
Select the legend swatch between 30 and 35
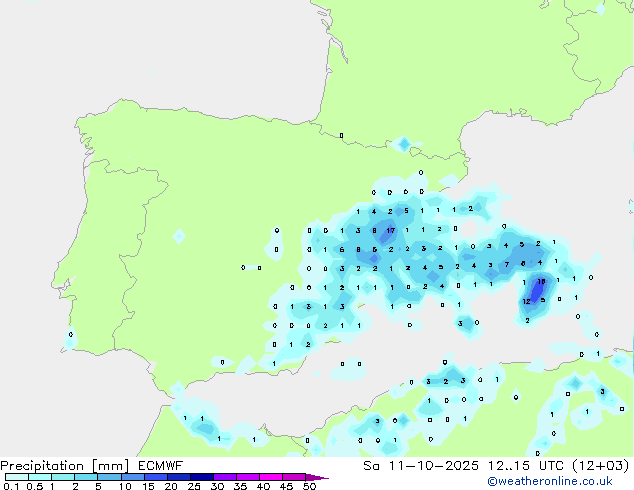(225, 477)
